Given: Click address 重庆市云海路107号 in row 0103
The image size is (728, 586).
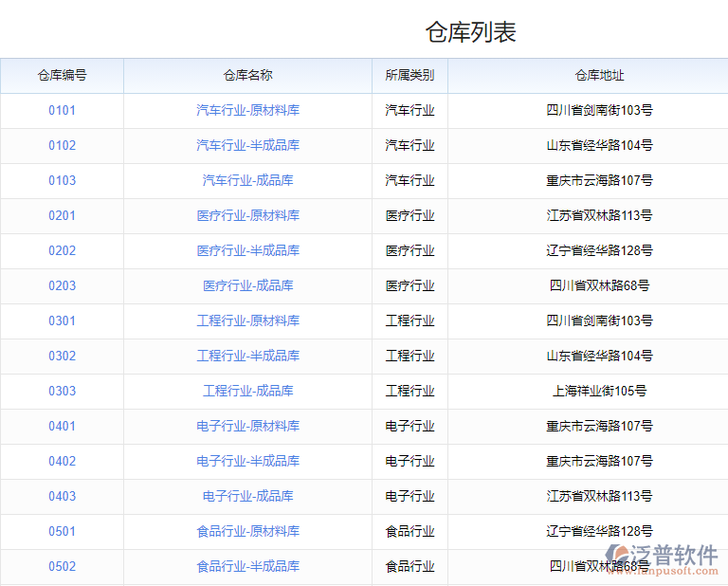Looking at the screenshot, I should 599,180.
